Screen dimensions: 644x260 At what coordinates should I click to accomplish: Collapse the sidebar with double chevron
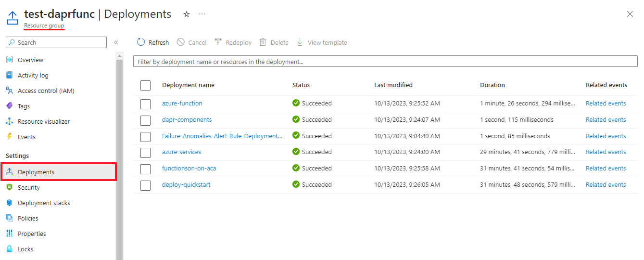pos(116,42)
